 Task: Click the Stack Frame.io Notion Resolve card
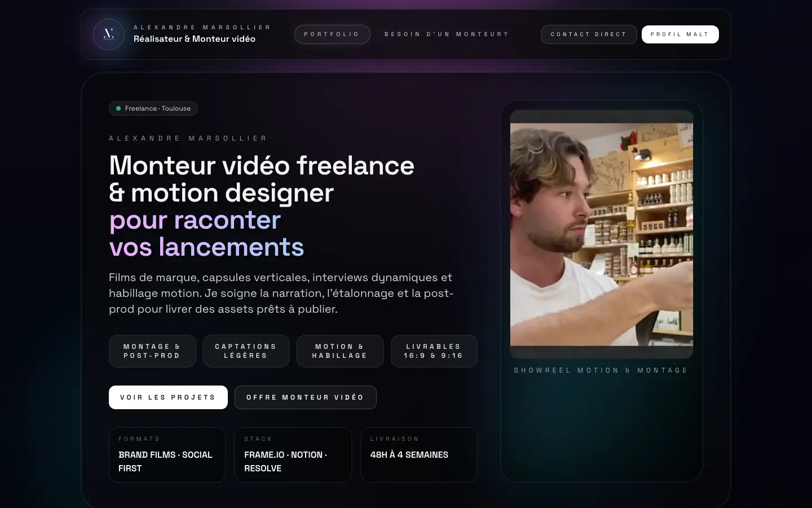click(x=293, y=455)
